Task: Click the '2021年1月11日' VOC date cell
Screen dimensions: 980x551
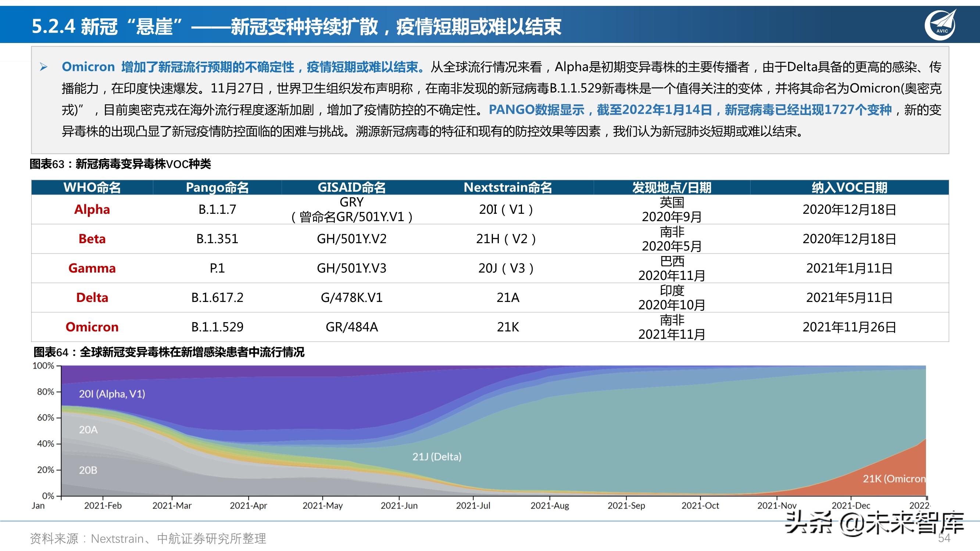Action: (849, 268)
